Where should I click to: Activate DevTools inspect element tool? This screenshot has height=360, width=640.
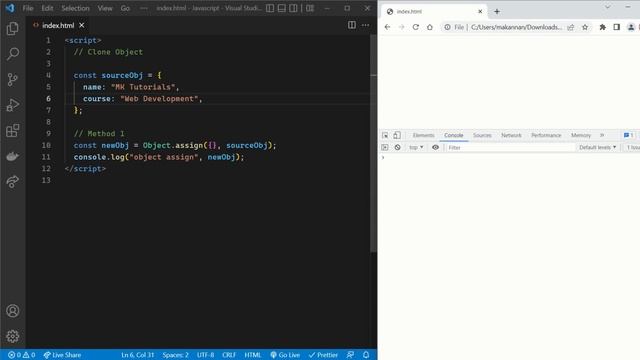point(385,135)
